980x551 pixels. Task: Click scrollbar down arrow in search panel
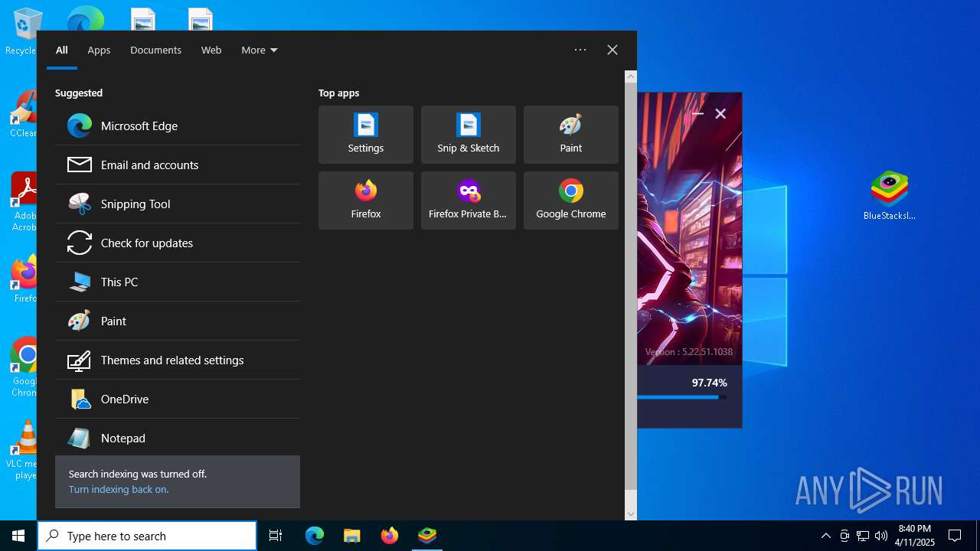tap(631, 514)
